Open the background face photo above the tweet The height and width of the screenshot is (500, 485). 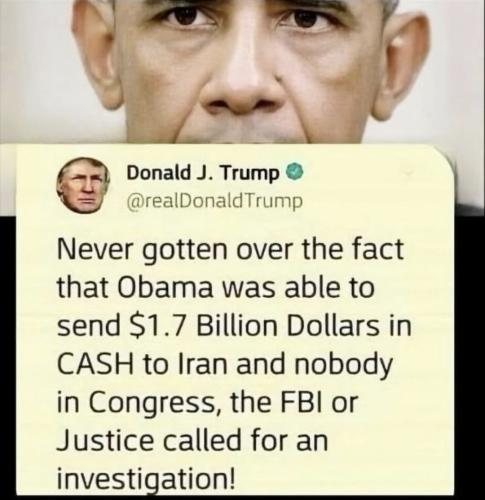pos(242,72)
